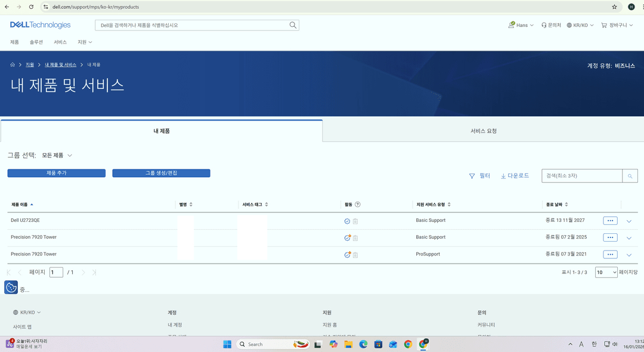644x352 pixels.
Task: Click the clipboard icon on the Dell U2723QE row
Action: [x=355, y=221]
